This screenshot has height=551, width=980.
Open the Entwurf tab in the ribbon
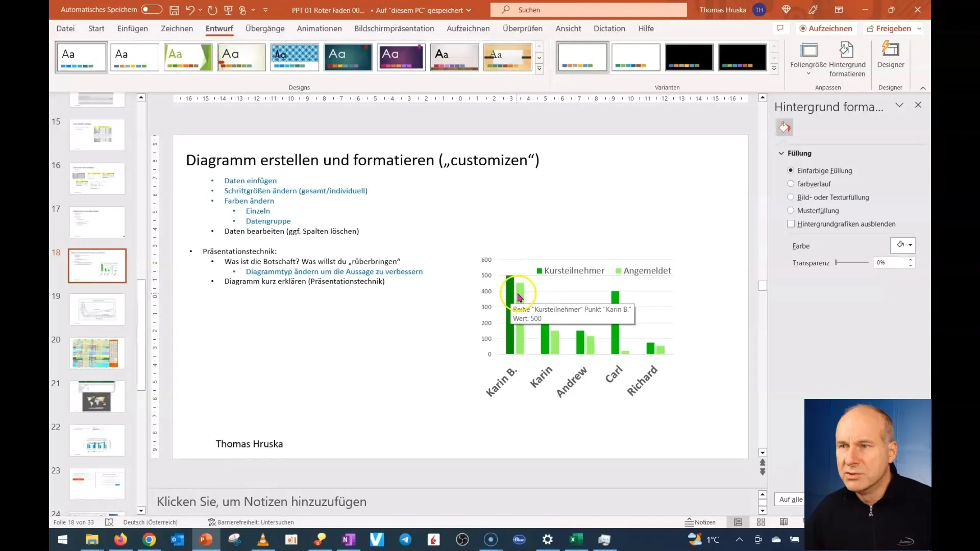coord(219,28)
